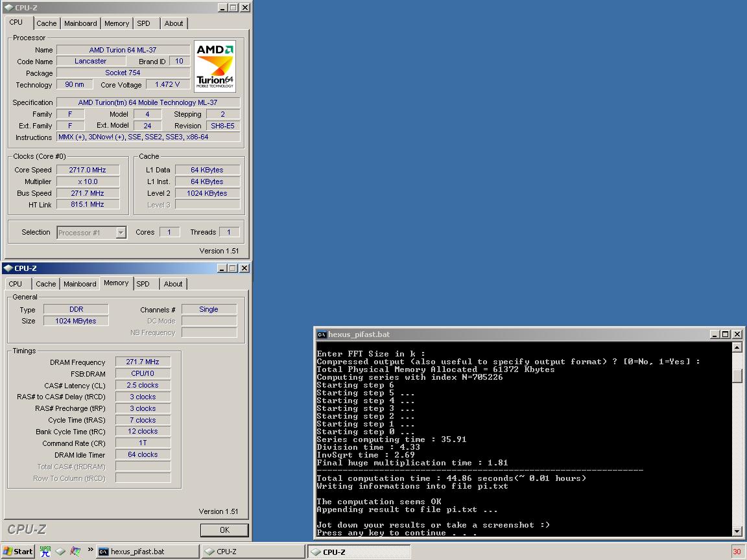Open the Cache tab in top CPU-Z window
This screenshot has height=560, width=747.
46,23
